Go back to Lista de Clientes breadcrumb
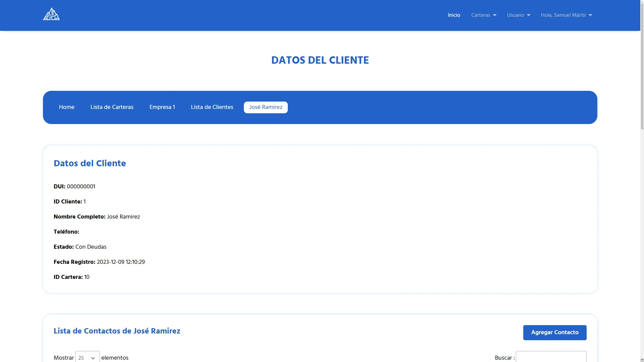The image size is (644, 362). click(x=212, y=107)
